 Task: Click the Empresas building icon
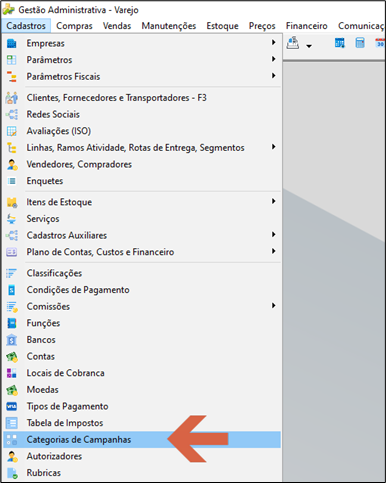(x=12, y=43)
